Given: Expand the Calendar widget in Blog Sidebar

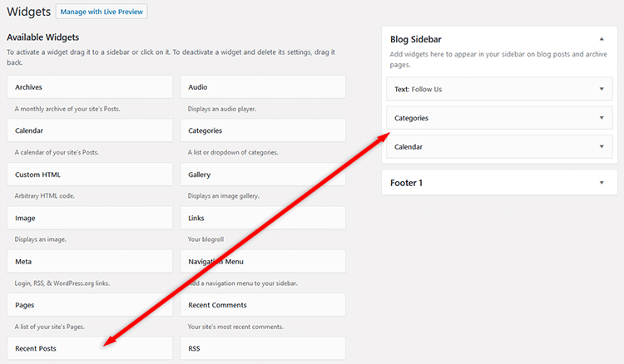Looking at the screenshot, I should point(602,146).
